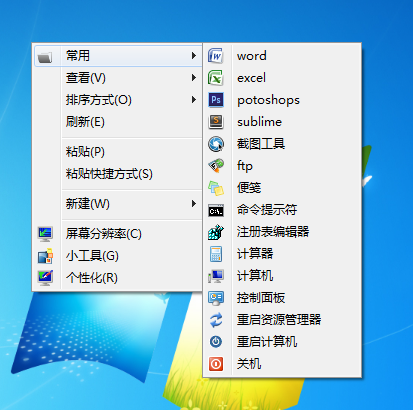Click the snipping tool (截图工具) icon
The height and width of the screenshot is (410, 413).
[x=216, y=144]
